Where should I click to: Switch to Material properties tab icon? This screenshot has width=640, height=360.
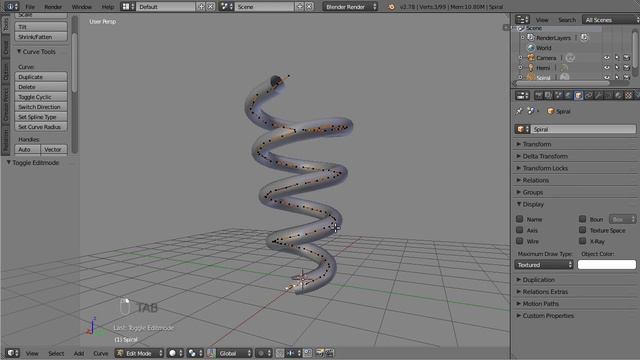pyautogui.click(x=618, y=96)
